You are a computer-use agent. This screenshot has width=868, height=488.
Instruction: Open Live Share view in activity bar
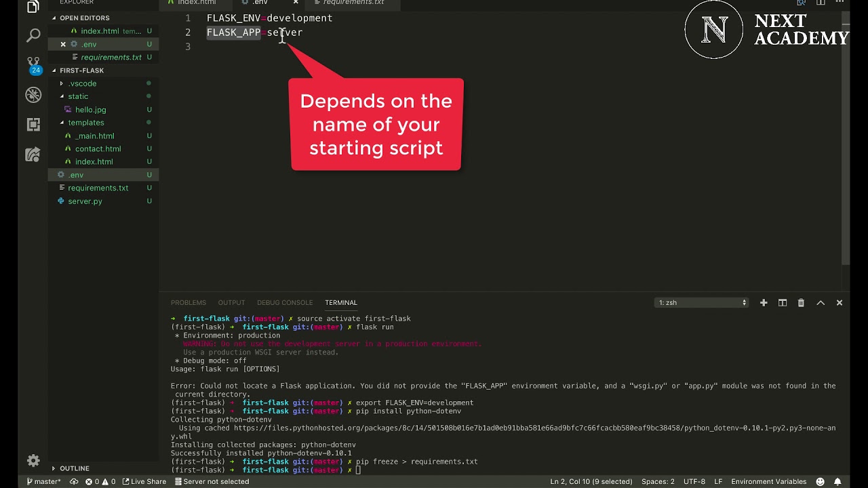point(33,155)
